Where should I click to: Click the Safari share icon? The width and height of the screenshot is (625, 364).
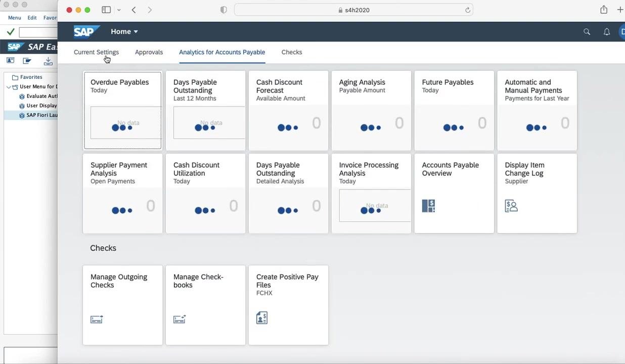(604, 10)
